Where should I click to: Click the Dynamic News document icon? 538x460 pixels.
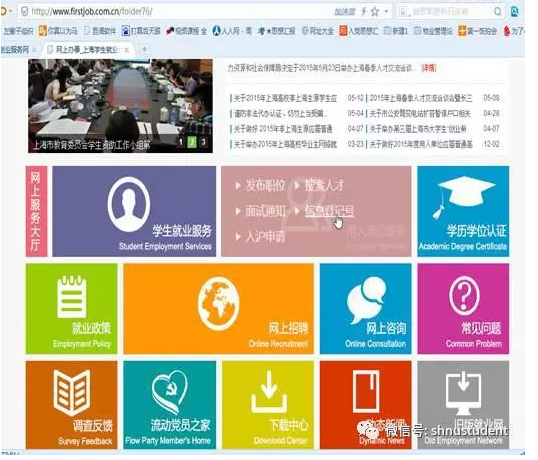tap(366, 391)
